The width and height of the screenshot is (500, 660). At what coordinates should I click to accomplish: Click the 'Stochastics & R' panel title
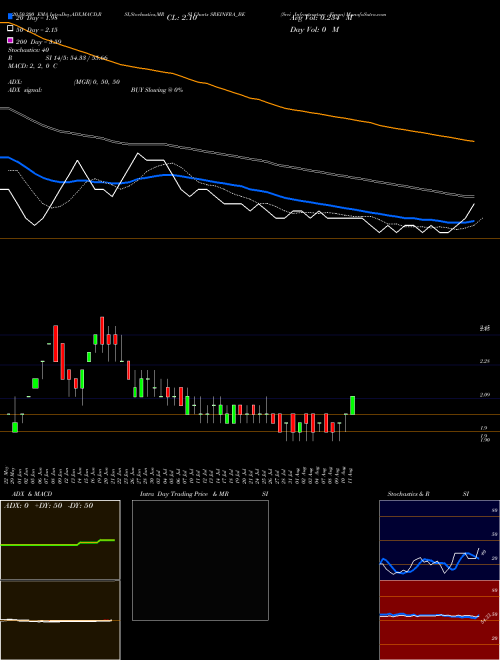408,494
